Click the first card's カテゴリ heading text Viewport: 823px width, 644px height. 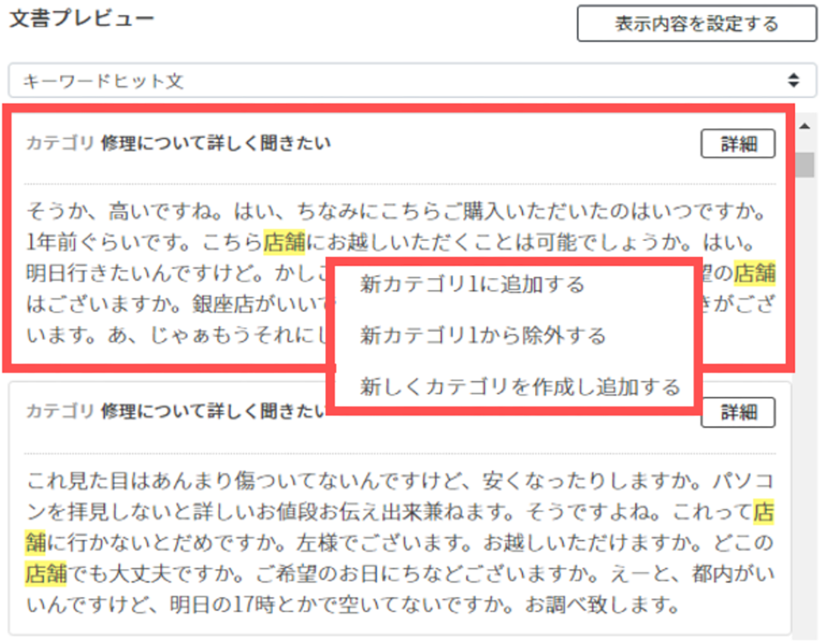[x=178, y=142]
